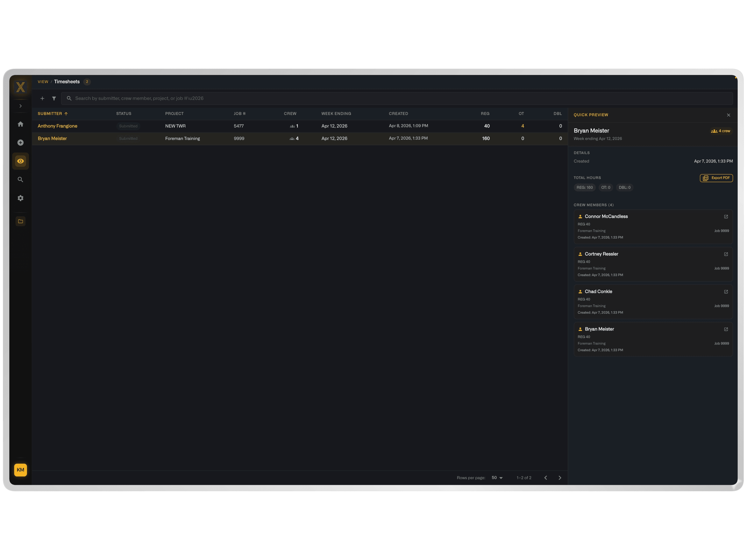Click the Foreman Training project table cell
The image size is (747, 560).
pos(182,138)
